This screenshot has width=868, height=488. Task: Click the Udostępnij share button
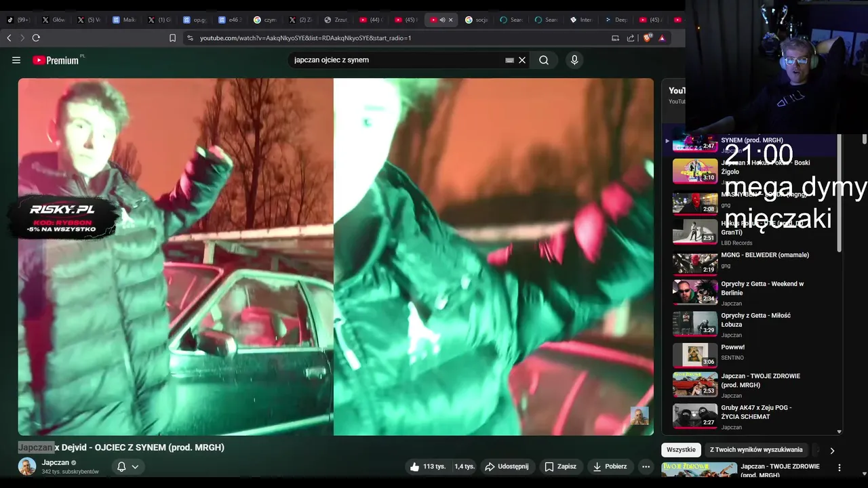coord(507,466)
